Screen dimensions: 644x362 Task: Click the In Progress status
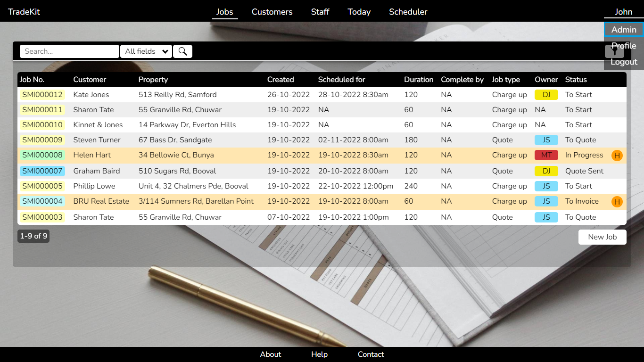pos(584,155)
